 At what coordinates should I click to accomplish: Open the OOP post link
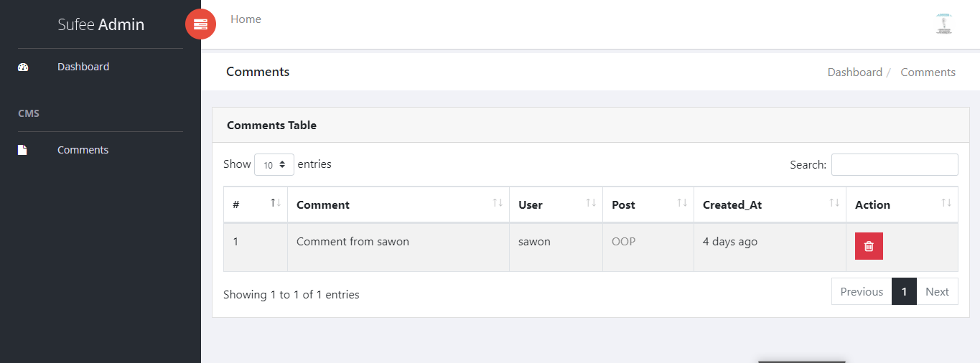(x=623, y=242)
